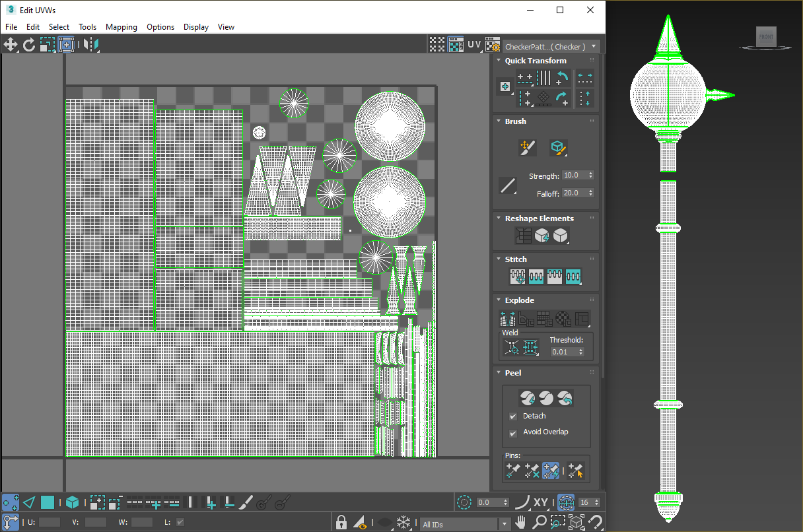Open the Mapping menu
The width and height of the screenshot is (803, 532).
coord(122,27)
